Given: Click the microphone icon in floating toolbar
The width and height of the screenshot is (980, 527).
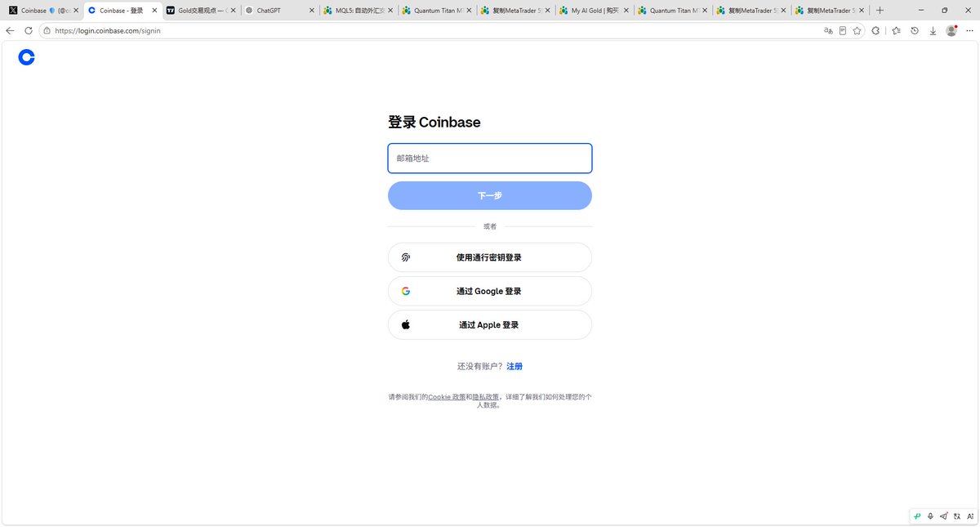Looking at the screenshot, I should coord(931,516).
